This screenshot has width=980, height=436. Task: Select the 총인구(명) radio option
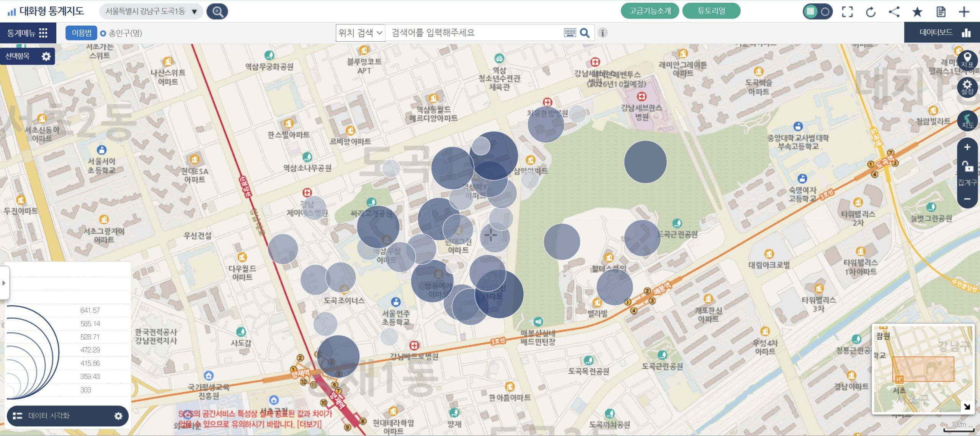tap(121, 33)
